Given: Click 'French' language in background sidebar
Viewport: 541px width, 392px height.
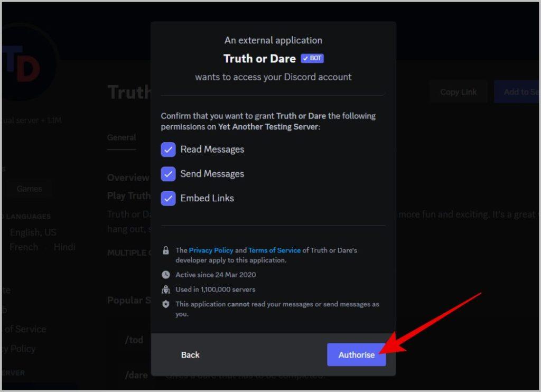Looking at the screenshot, I should coord(24,247).
